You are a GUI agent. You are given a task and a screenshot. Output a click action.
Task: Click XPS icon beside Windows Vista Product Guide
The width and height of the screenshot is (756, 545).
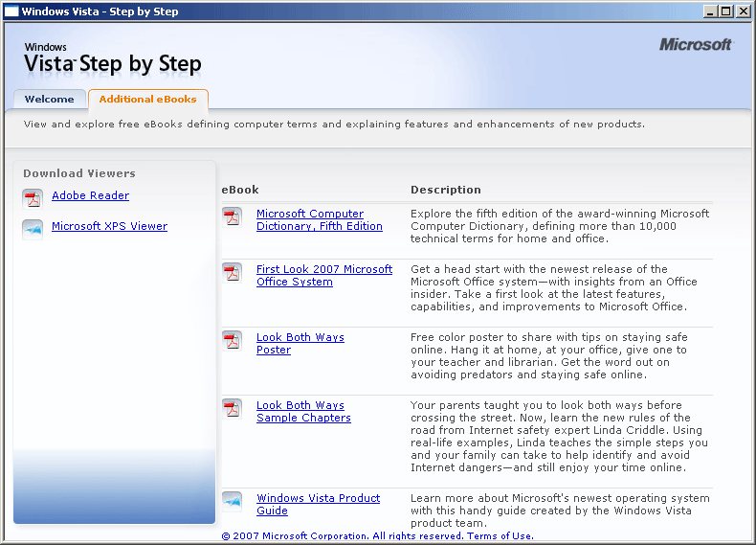pos(232,501)
